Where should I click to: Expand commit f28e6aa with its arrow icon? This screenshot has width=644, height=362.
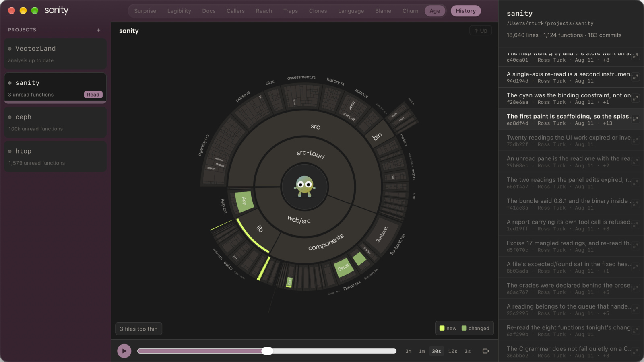pos(635,98)
